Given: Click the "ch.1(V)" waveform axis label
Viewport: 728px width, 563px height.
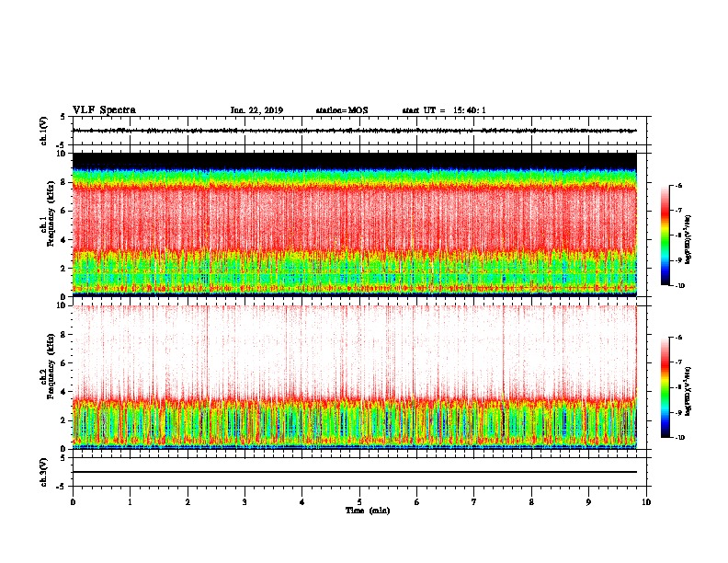Looking at the screenshot, I should (x=43, y=131).
